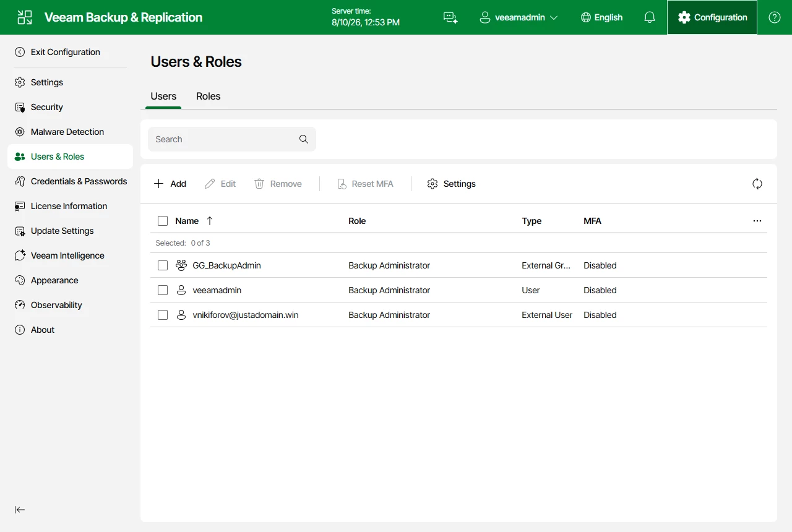Click the Reset MFA button
Viewport: 792px width, 532px height.
tap(365, 184)
